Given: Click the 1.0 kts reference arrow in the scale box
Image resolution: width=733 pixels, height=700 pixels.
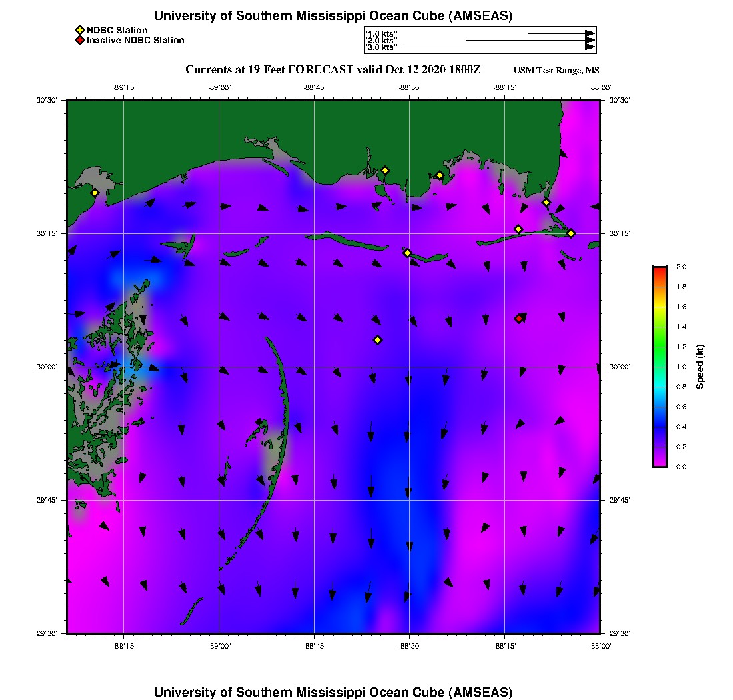Looking at the screenshot, I should (x=560, y=33).
